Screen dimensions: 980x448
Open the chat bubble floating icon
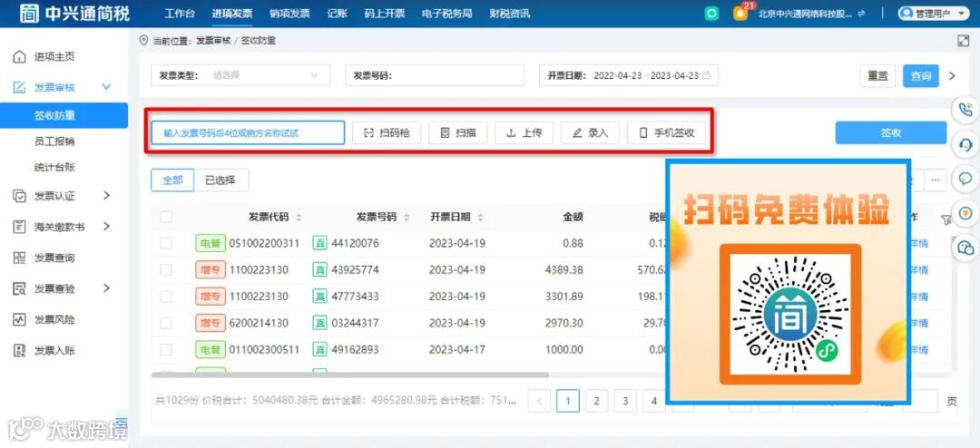[x=965, y=180]
